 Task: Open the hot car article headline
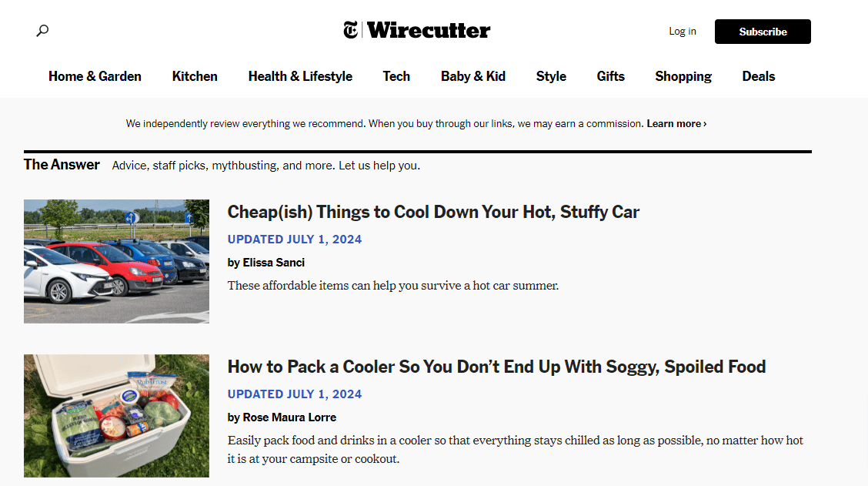click(433, 212)
